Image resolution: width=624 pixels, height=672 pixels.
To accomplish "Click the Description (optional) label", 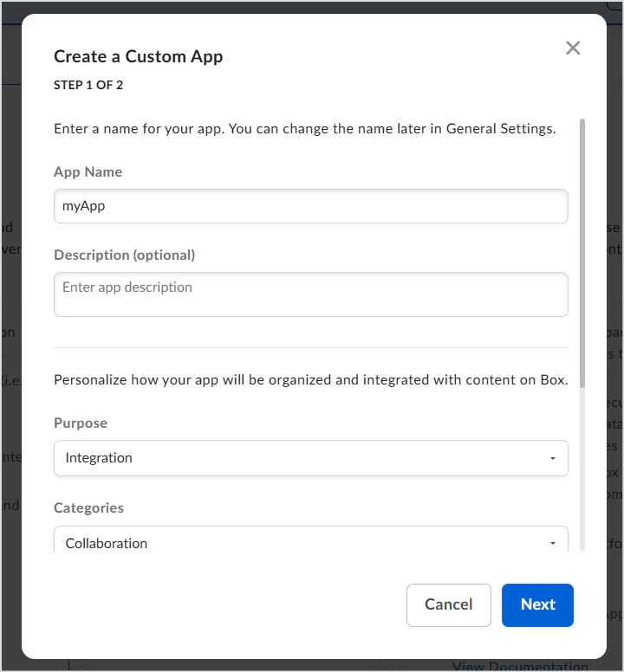I will click(125, 255).
